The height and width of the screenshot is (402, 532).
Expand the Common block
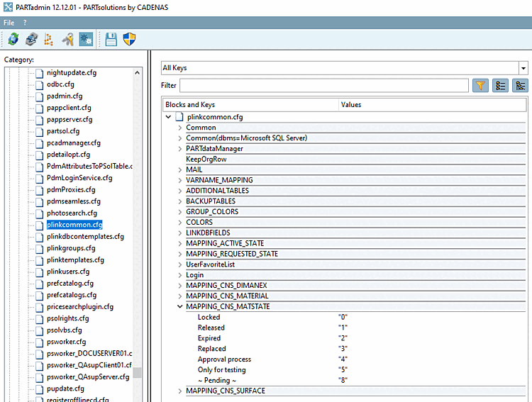[x=180, y=128]
